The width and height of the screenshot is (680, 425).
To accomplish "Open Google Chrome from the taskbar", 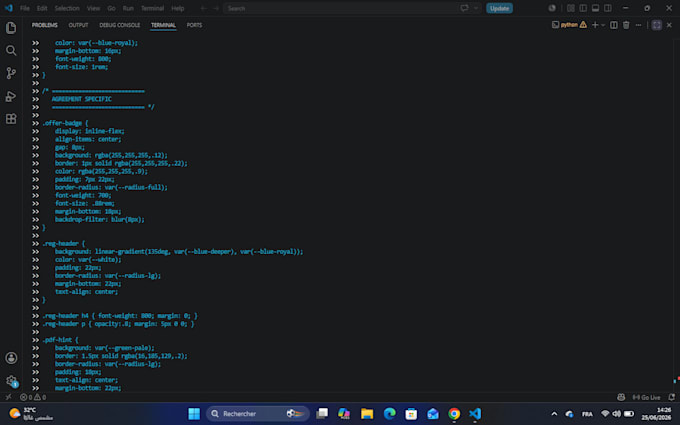I will [x=454, y=414].
